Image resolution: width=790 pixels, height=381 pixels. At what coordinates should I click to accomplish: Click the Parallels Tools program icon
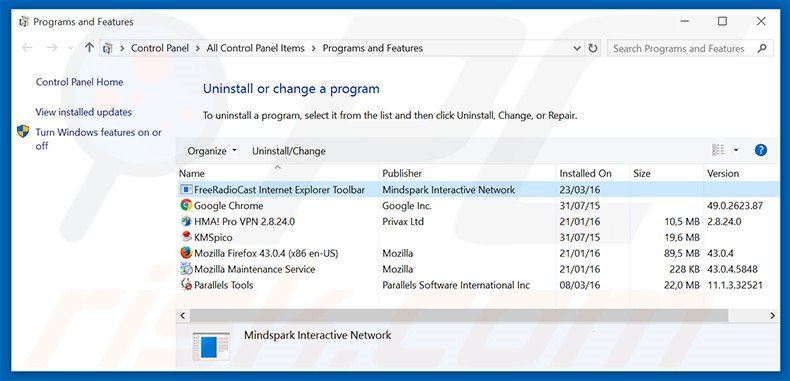[186, 285]
